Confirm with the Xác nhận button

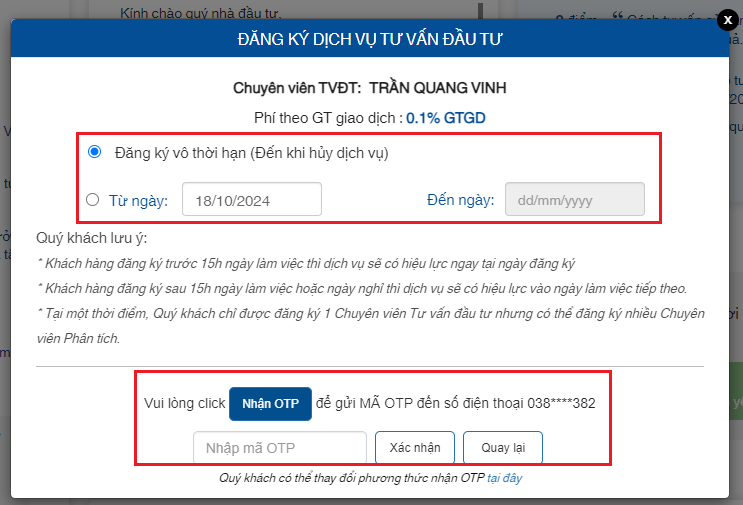point(415,448)
